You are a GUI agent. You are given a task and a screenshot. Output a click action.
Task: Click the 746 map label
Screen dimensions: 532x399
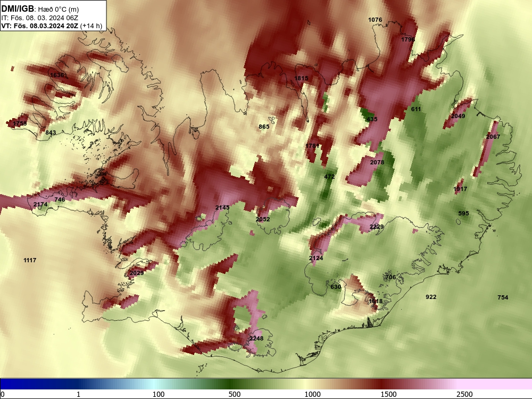click(60, 199)
